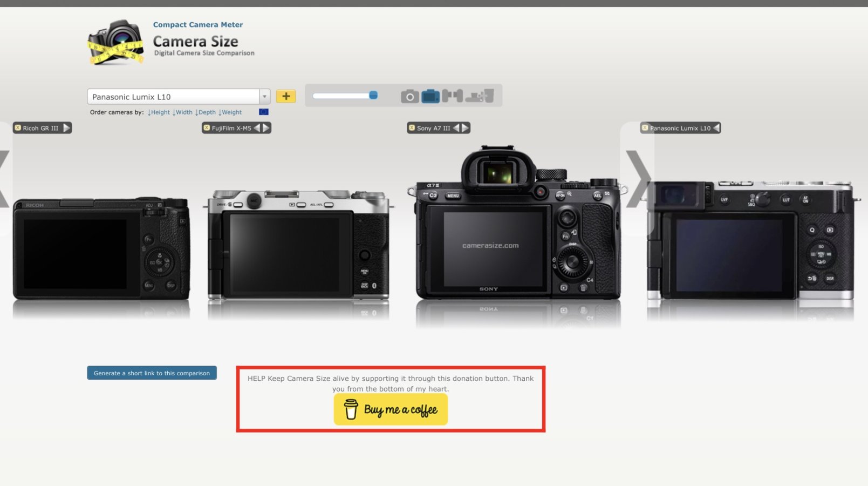The width and height of the screenshot is (868, 486).
Task: Move Ricoh GR III to the right
Action: (x=66, y=128)
